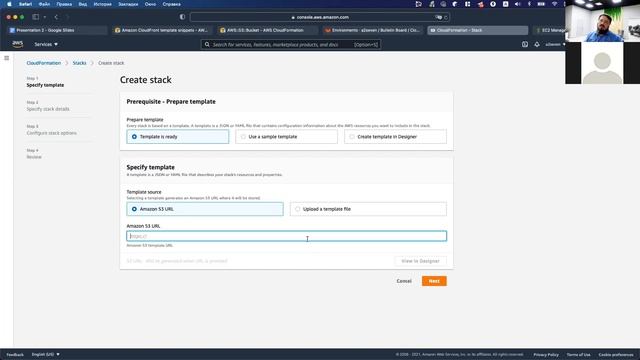Select Upload a template file option
This screenshot has width=640, height=360.
pos(368,209)
